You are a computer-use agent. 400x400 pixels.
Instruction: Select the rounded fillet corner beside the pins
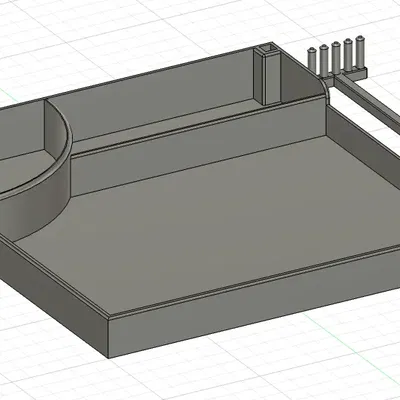tap(327, 90)
